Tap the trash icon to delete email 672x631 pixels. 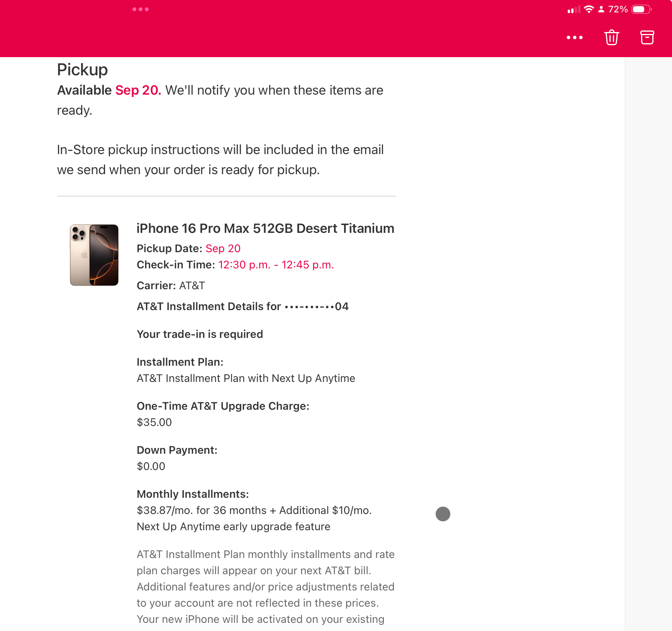coord(612,37)
